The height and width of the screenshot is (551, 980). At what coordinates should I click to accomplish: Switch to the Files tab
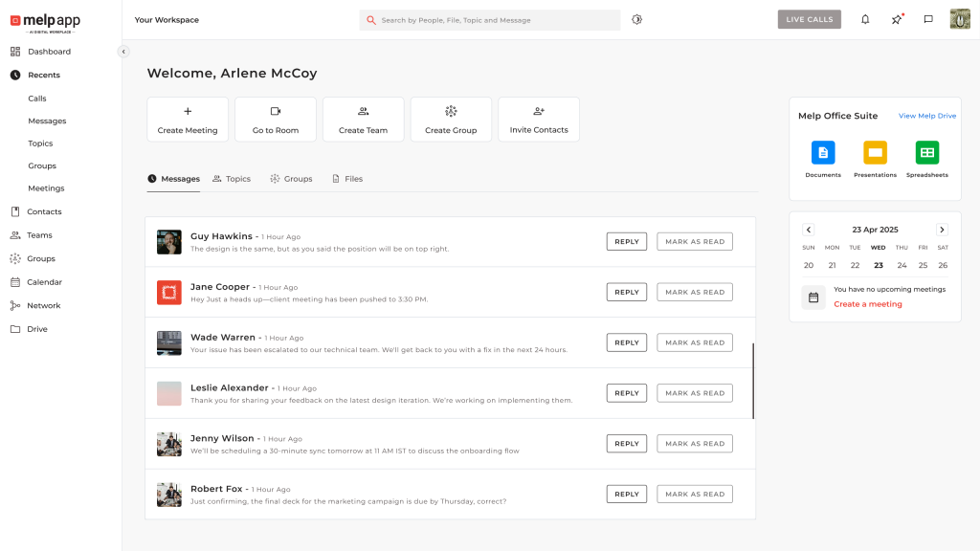347,179
